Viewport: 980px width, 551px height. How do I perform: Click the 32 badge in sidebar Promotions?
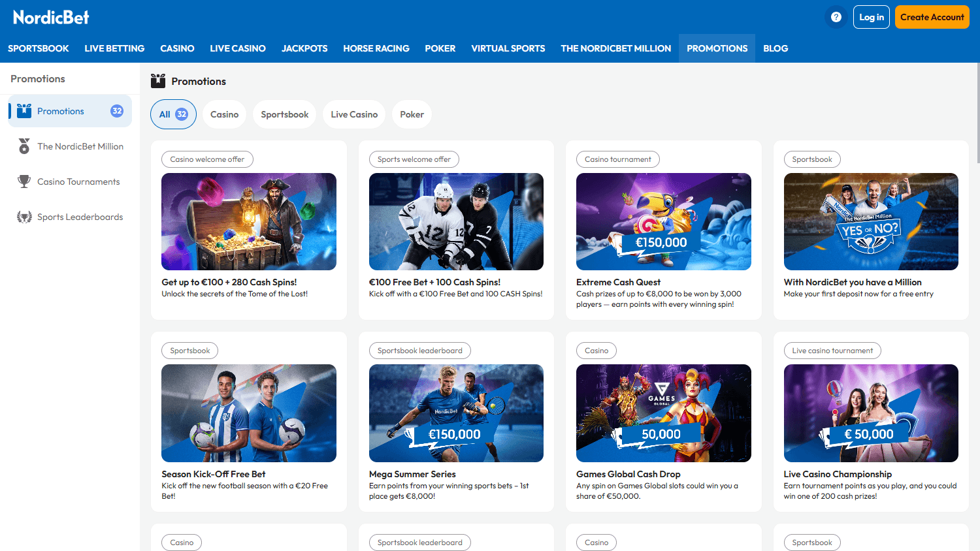(117, 111)
